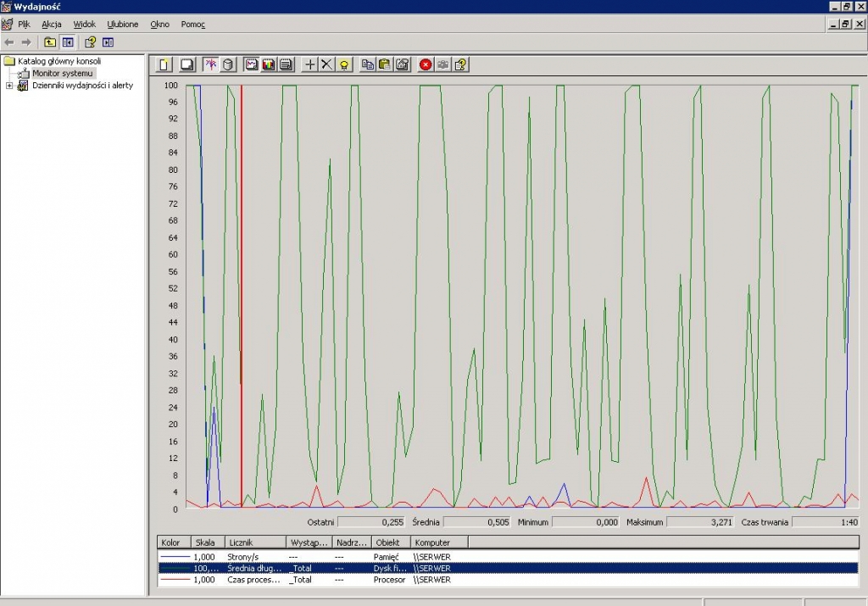
Task: Click the Clear Display toolbar icon
Action: tap(187, 64)
